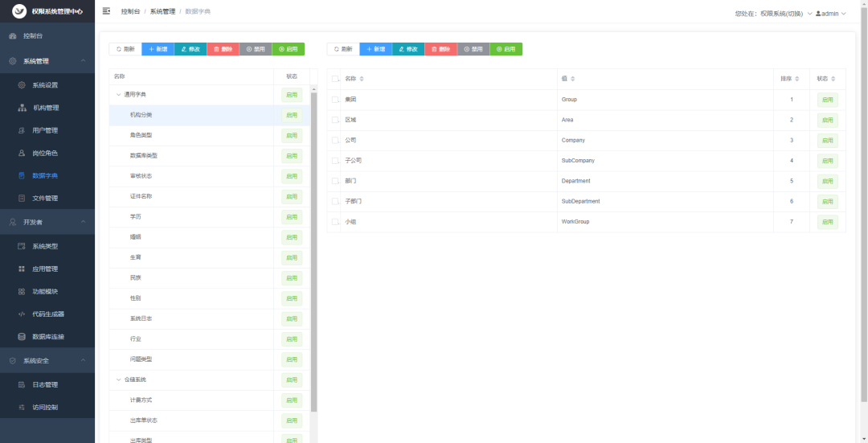Click the 系统安全 shield icon in sidebar
Image resolution: width=868 pixels, height=443 pixels.
click(13, 360)
